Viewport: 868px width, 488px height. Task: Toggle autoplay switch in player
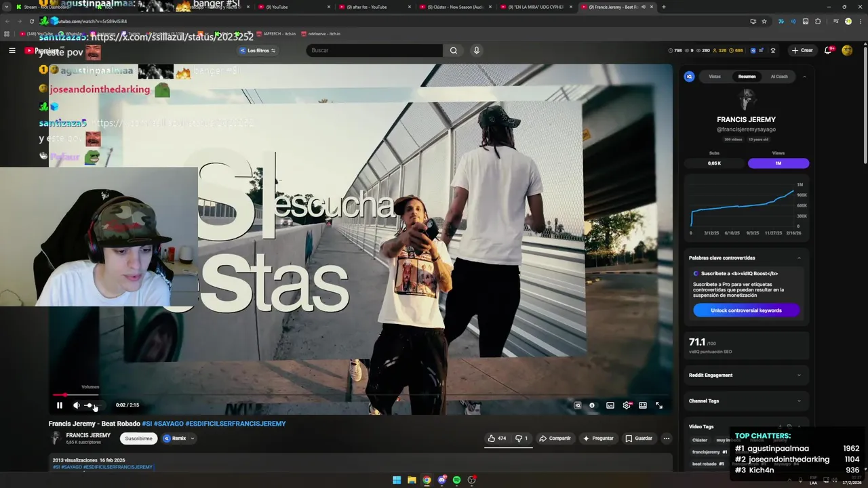pyautogui.click(x=592, y=405)
